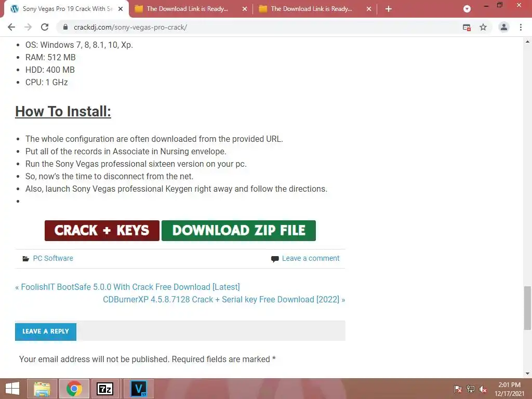
Task: Click the line about launching the Keygen
Action: click(x=177, y=189)
